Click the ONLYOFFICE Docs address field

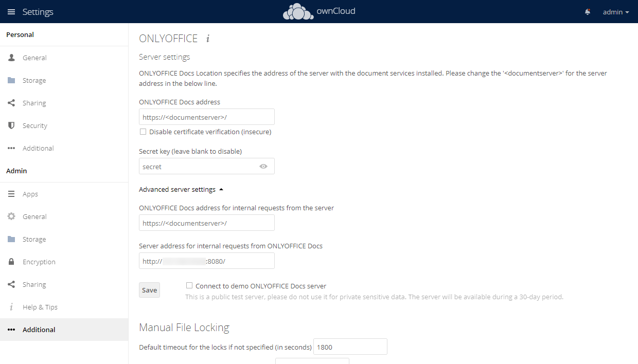[206, 117]
